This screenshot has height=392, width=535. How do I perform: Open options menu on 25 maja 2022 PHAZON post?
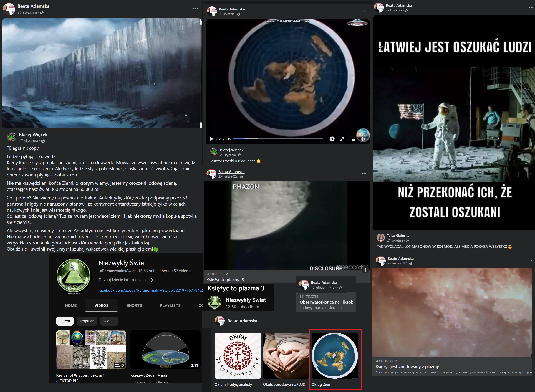click(364, 174)
